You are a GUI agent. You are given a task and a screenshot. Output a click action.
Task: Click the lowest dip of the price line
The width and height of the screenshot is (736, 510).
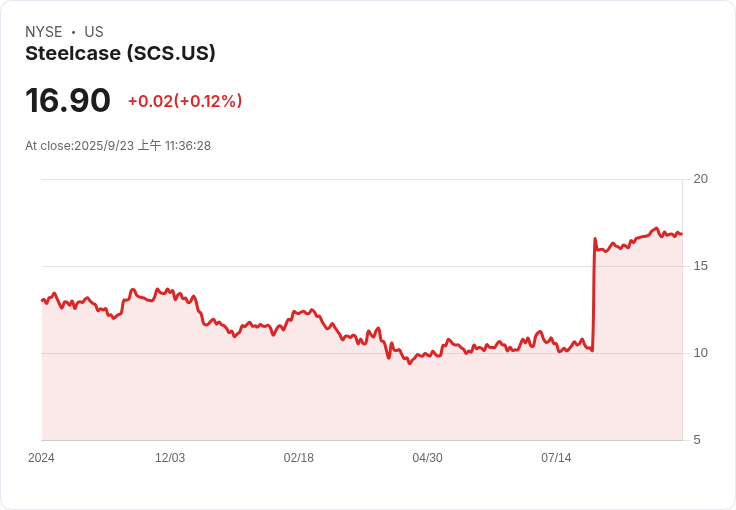(409, 363)
